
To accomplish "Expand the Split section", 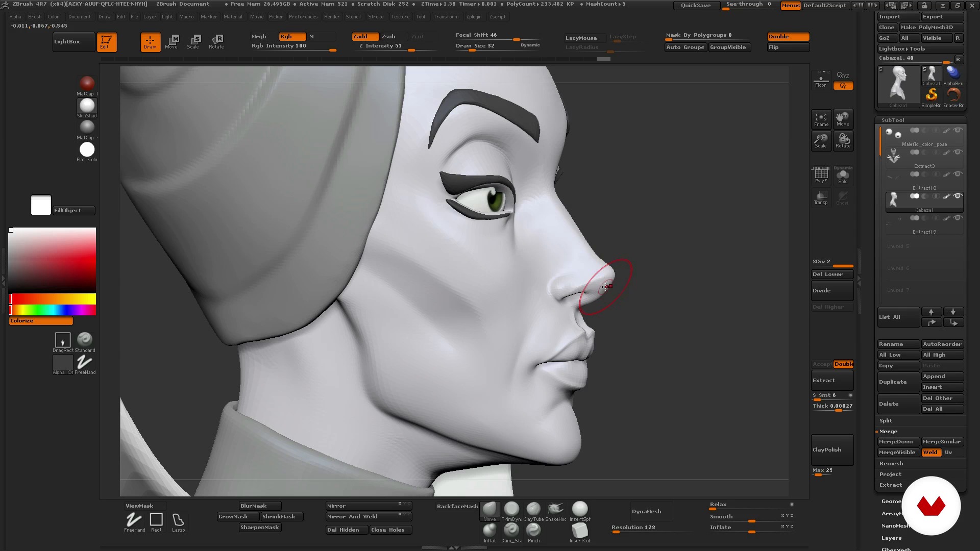I will (x=886, y=421).
